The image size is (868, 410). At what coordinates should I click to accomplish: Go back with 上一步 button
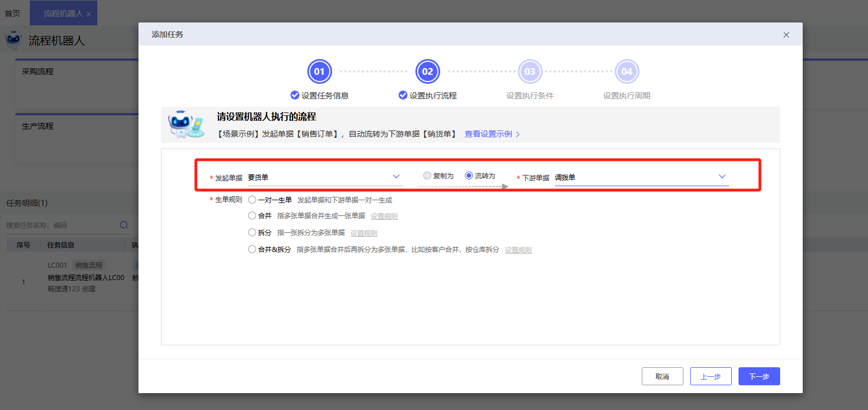711,376
